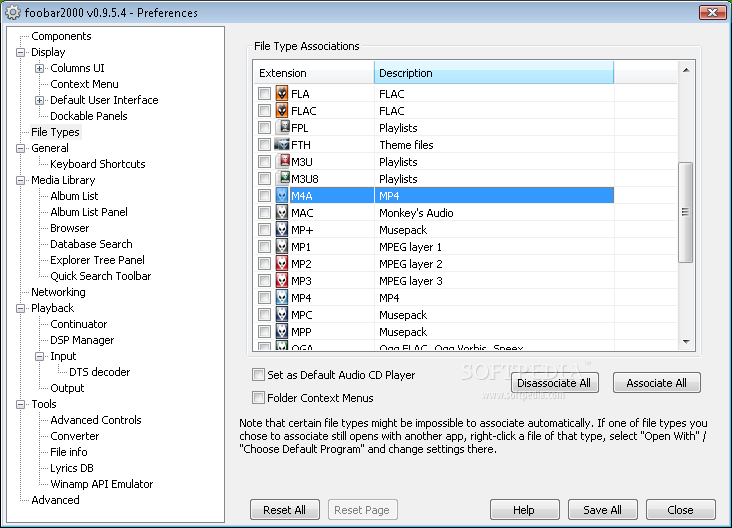Click the MP4 file icon
This screenshot has width=732, height=528.
pos(282,297)
